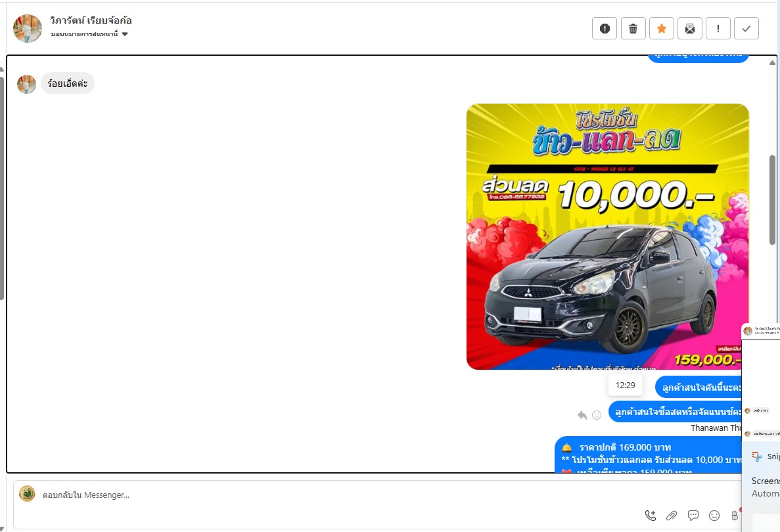780x532 pixels.
Task: Open emoji picker in reply box
Action: 714,516
